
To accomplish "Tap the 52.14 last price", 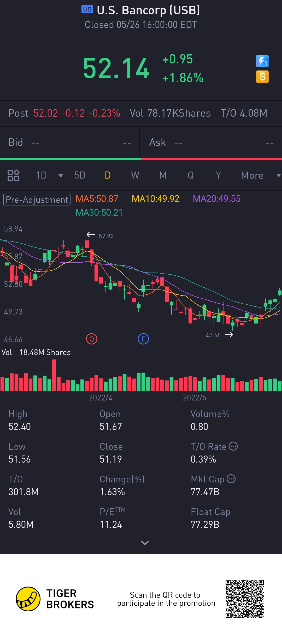I will pos(116,68).
